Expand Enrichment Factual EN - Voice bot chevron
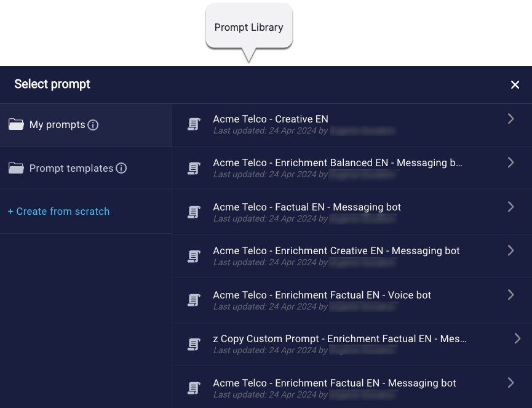 pyautogui.click(x=510, y=294)
